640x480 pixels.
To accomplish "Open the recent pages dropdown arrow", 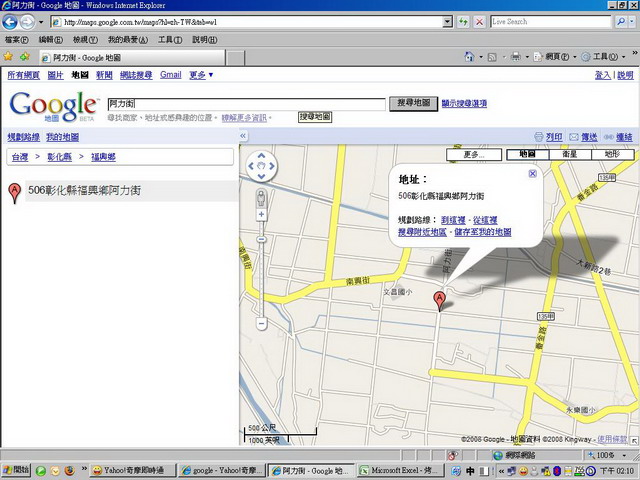I will (x=41, y=22).
